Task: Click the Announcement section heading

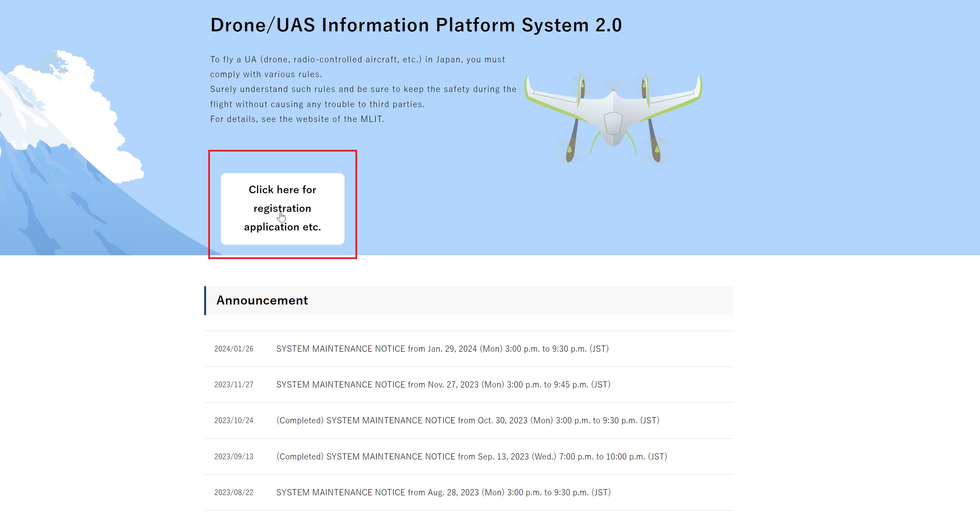Action: (262, 300)
